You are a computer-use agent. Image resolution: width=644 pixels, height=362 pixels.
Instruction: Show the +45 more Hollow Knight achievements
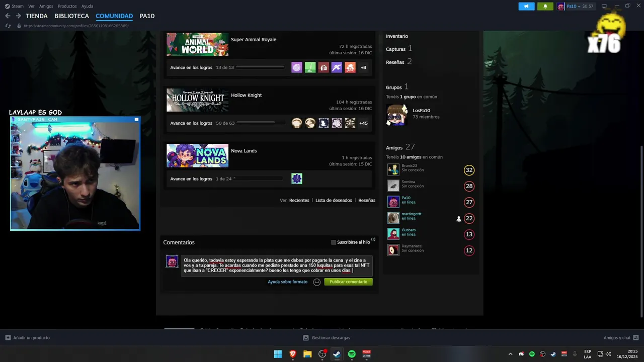tap(363, 123)
